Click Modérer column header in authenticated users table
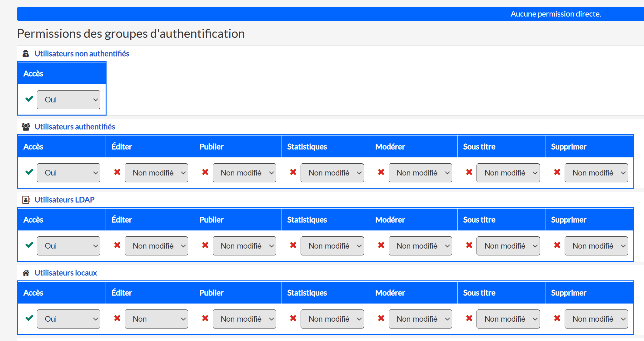Image resolution: width=644 pixels, height=341 pixels. [390, 147]
